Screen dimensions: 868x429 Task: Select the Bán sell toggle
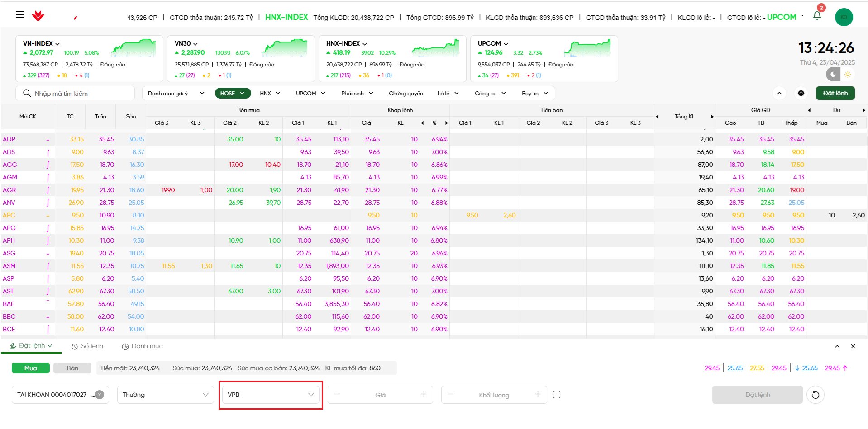[72, 368]
